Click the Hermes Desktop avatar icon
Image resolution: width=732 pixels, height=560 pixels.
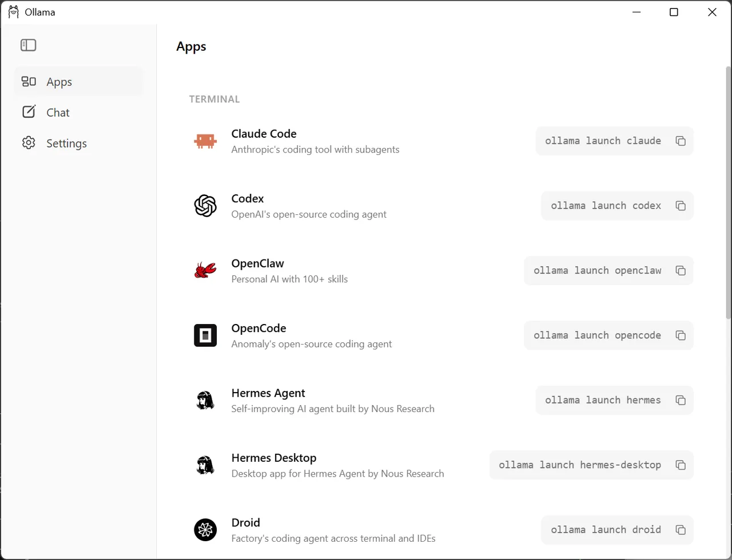(205, 465)
